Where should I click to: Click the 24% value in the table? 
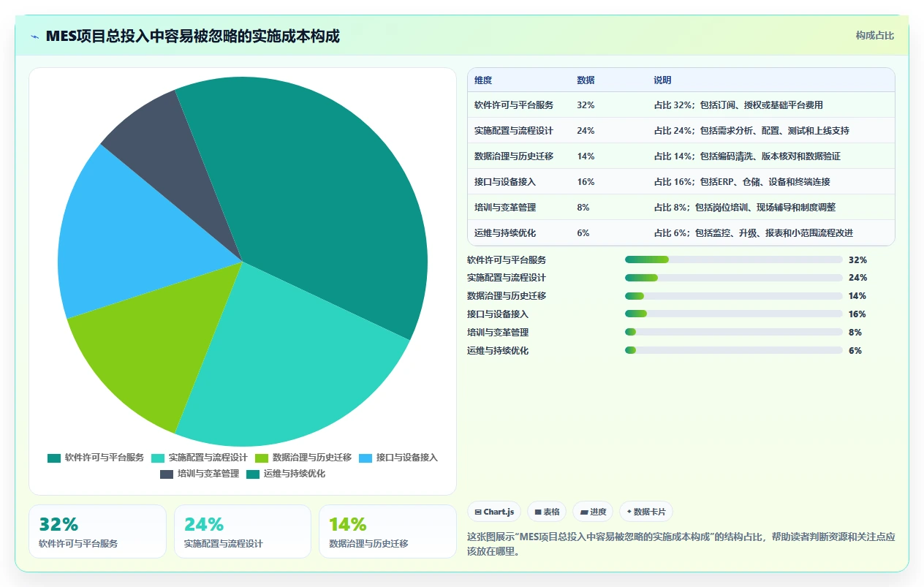586,131
